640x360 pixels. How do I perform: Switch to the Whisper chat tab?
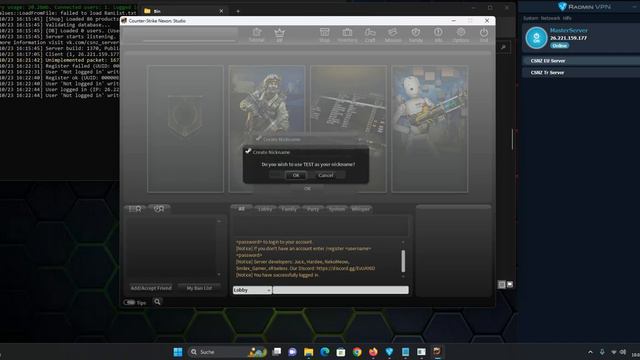tap(361, 209)
